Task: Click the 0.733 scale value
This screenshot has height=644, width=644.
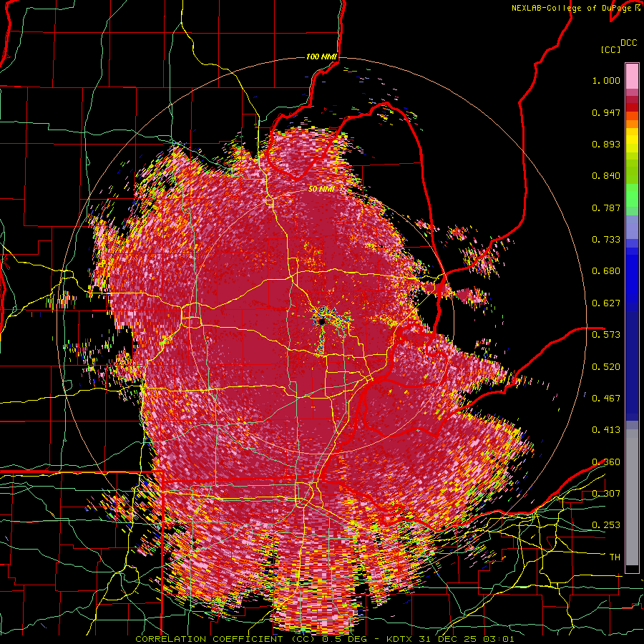Action: [x=606, y=240]
